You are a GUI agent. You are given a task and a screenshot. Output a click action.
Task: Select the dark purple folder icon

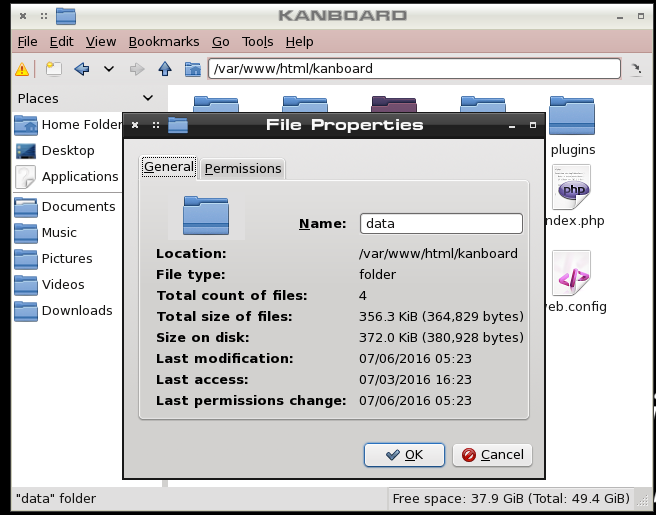click(x=394, y=104)
